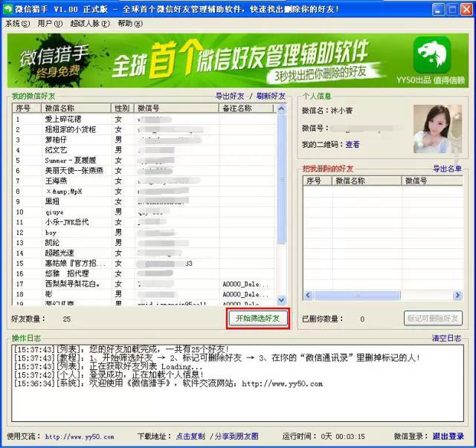Sort friends list by 性别 column header
Screen dimensions: 476x448
123,108
